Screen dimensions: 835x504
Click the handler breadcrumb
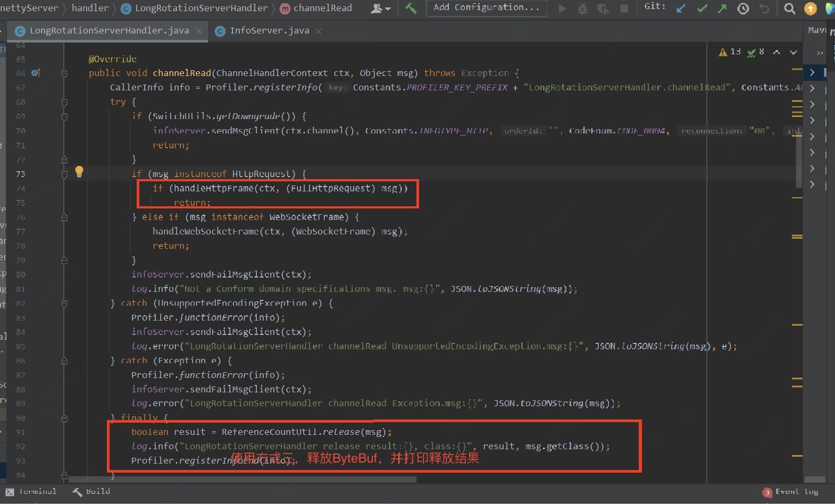[90, 7]
